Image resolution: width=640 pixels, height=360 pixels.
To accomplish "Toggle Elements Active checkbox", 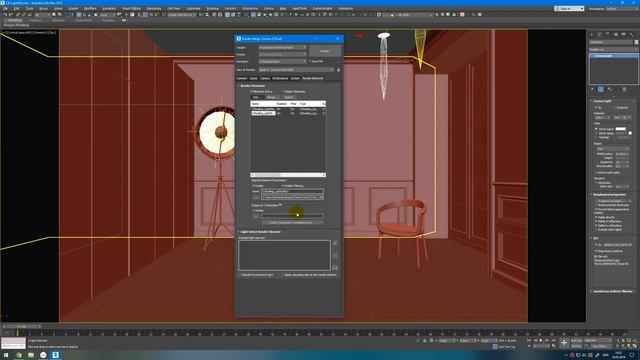I will (x=252, y=91).
